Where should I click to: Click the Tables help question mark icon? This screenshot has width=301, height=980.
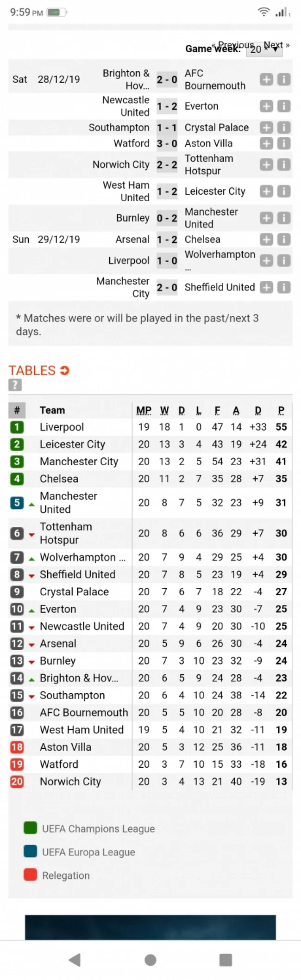pos(15,384)
